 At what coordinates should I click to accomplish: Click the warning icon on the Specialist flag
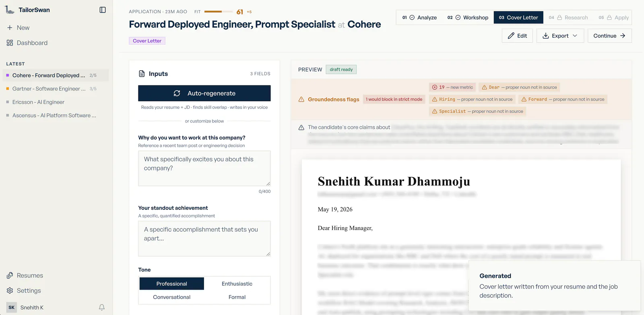pos(435,112)
